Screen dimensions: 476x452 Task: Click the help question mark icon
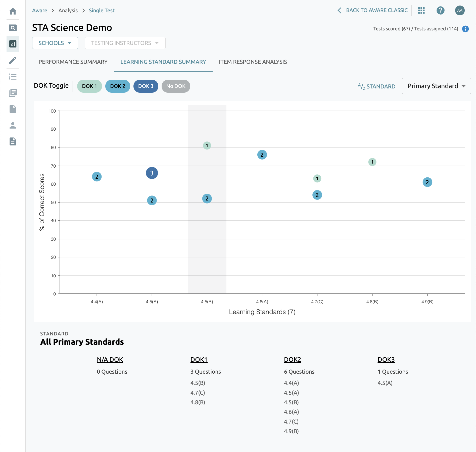click(440, 11)
